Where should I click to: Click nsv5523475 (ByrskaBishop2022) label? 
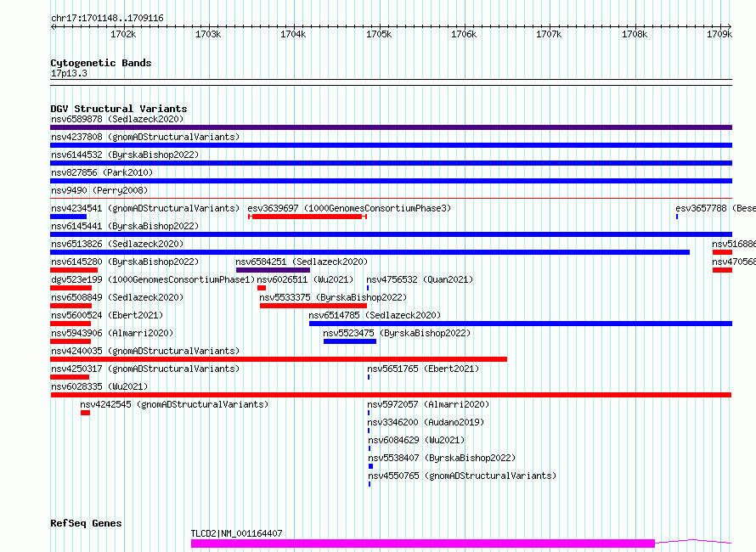click(397, 333)
